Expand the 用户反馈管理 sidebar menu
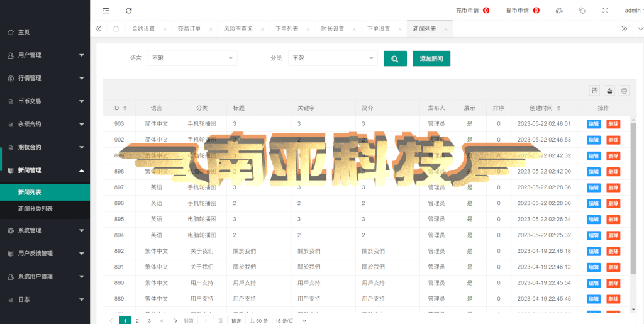 pyautogui.click(x=45, y=254)
